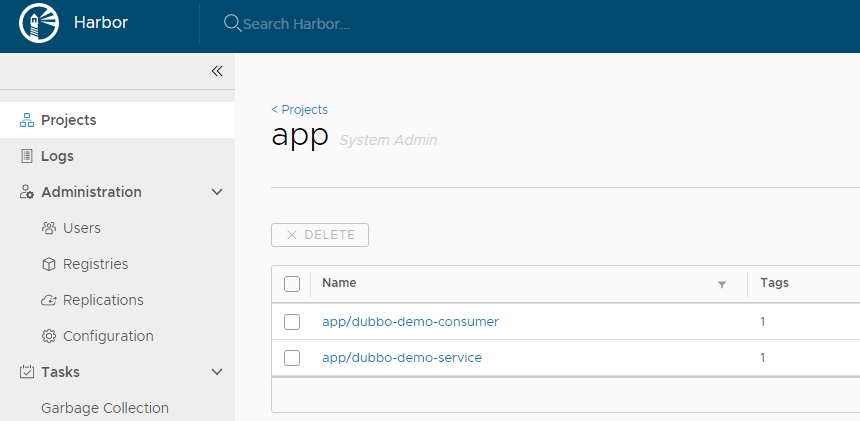Collapse sidebar with double-chevron icon
The width and height of the screenshot is (860, 421).
217,71
